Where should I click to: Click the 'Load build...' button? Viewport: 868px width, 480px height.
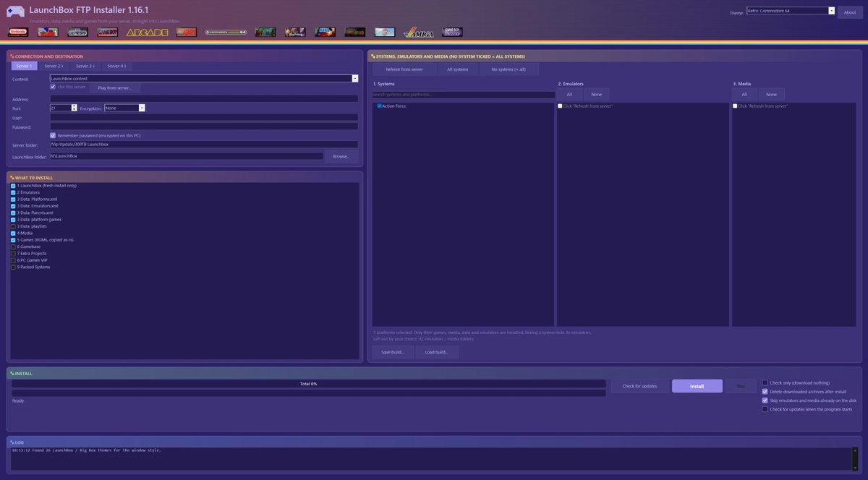pos(437,352)
